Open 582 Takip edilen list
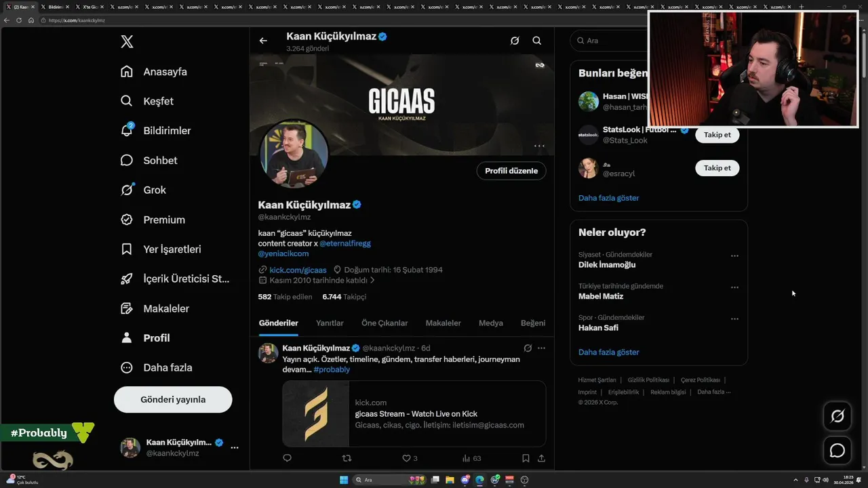Viewport: 868px width, 488px height. pos(285,297)
